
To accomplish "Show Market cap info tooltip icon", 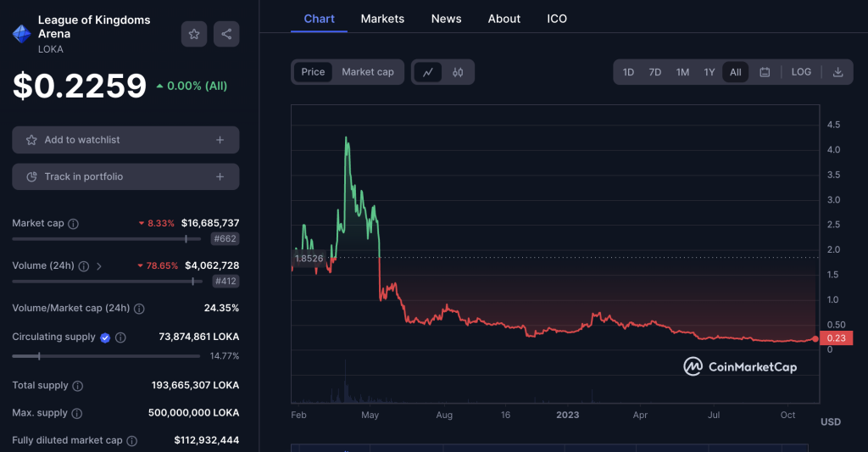I will 73,224.
